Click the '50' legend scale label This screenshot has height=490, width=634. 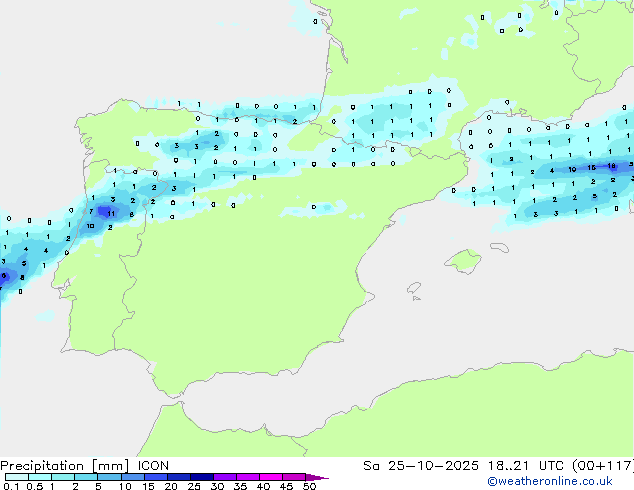[x=309, y=486]
